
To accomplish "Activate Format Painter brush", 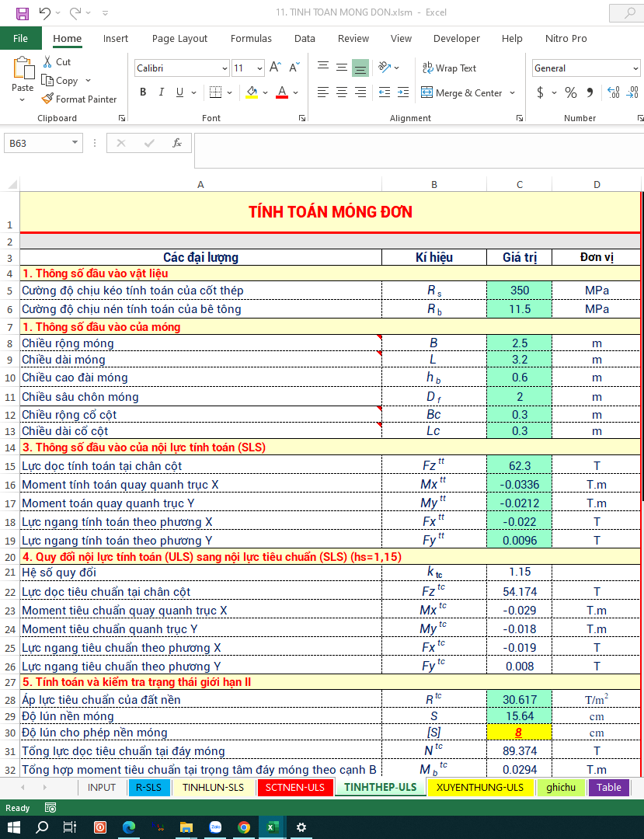I will tap(47, 99).
